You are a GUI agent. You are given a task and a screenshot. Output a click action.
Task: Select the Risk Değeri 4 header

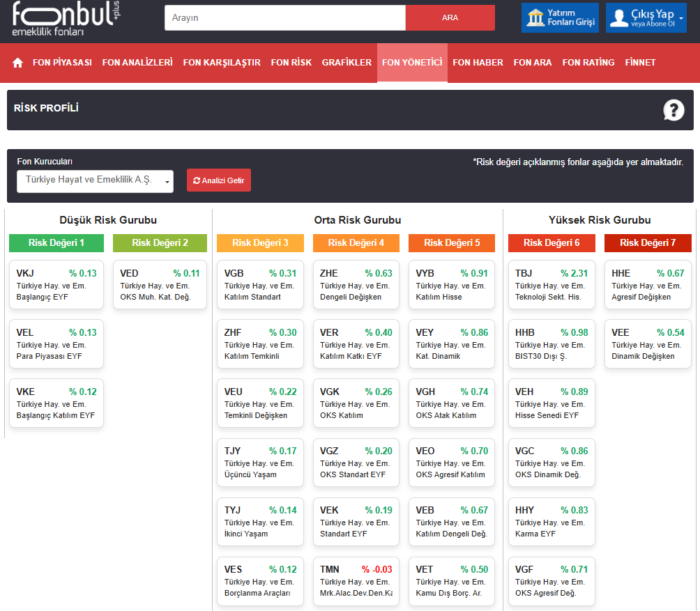tap(356, 243)
